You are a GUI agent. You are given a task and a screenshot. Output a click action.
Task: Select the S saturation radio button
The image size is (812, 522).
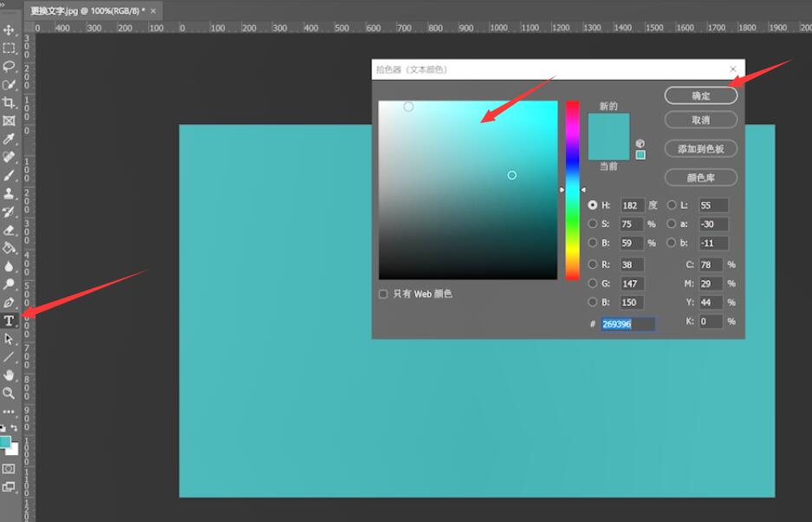pos(593,224)
